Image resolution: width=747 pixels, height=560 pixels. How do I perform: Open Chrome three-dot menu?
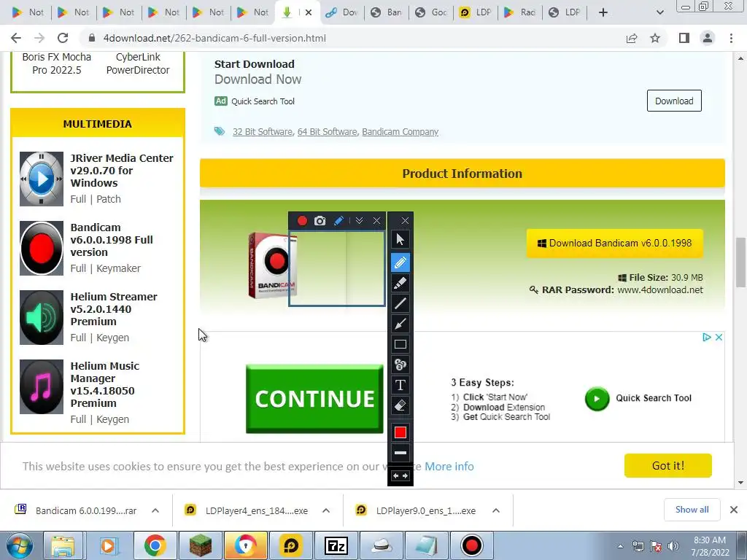pos(731,38)
